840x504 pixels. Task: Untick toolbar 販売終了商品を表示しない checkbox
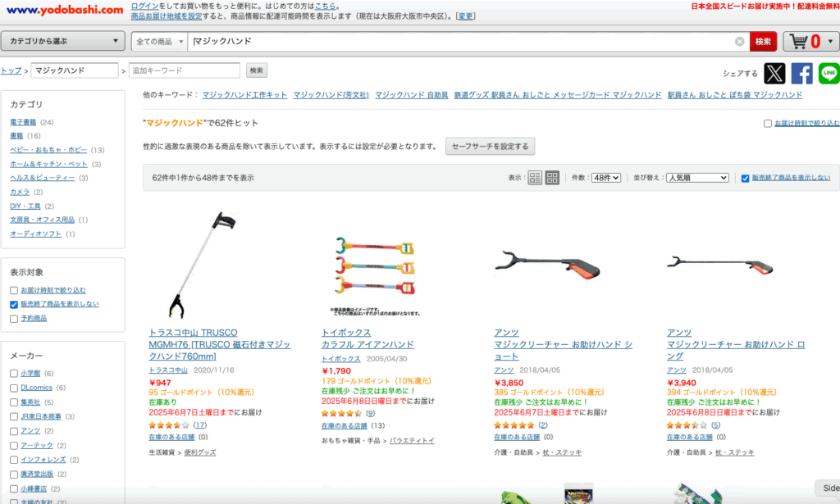(x=745, y=178)
